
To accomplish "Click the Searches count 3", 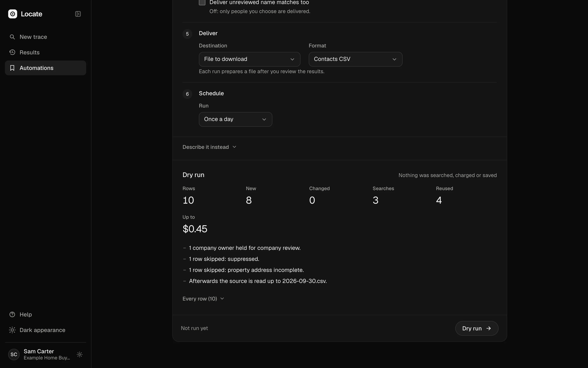I will pos(375,200).
